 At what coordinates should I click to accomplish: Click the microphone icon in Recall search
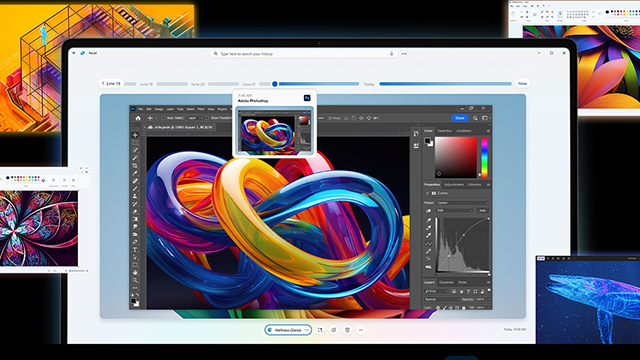pyautogui.click(x=391, y=53)
